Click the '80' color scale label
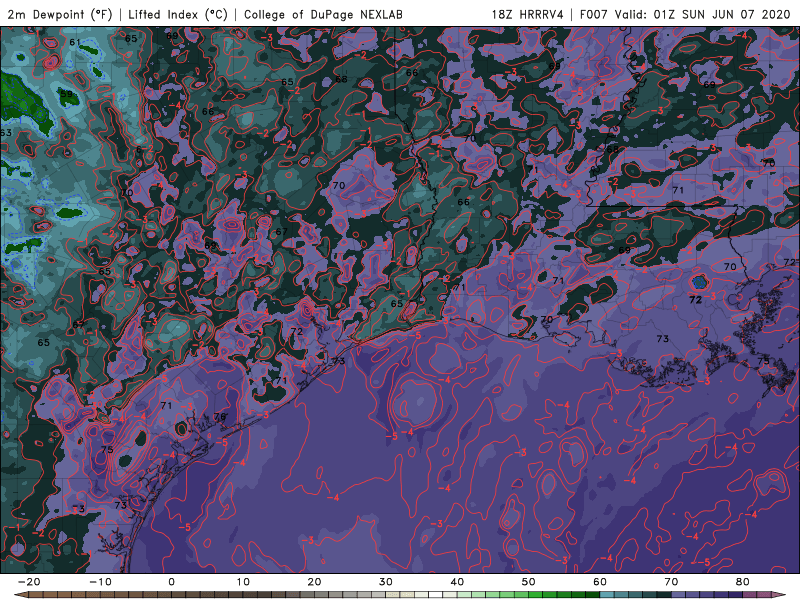The image size is (800, 600). pos(743,582)
